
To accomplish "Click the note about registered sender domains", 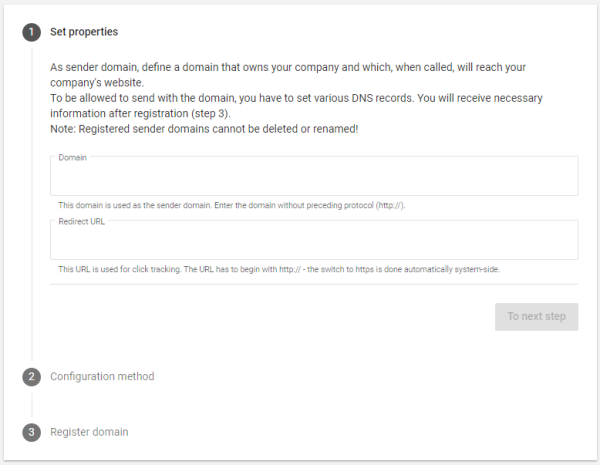I will pos(204,129).
